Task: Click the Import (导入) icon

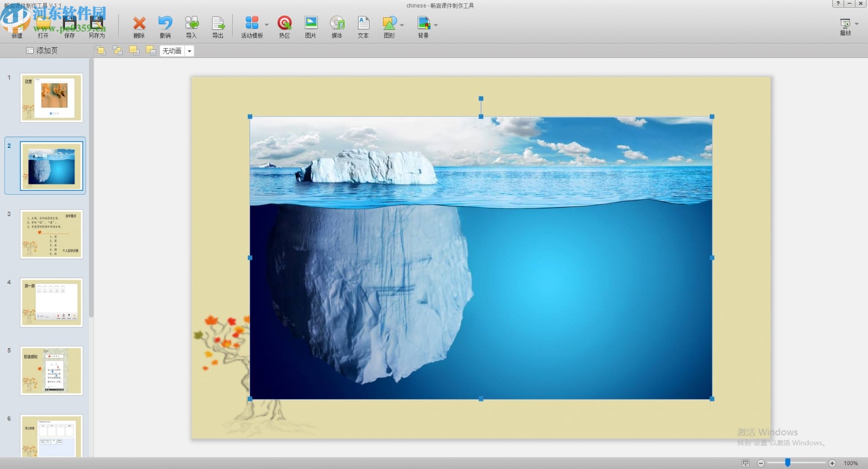Action: (192, 26)
